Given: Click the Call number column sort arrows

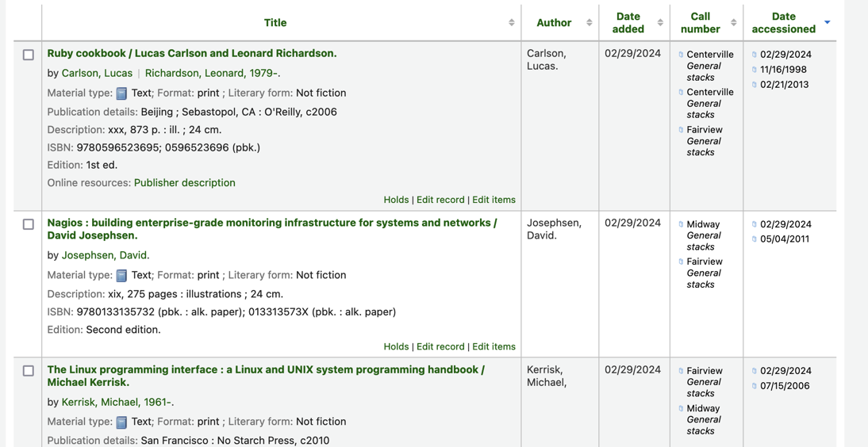Looking at the screenshot, I should (x=734, y=23).
